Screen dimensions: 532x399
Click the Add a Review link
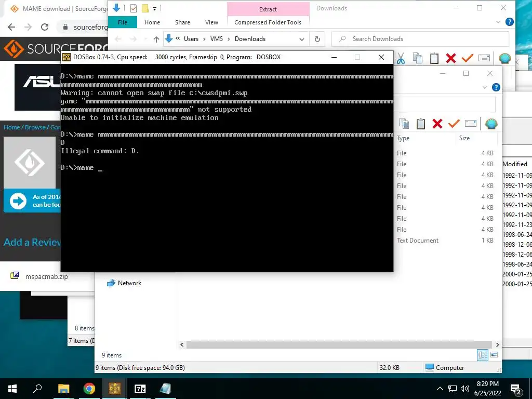(x=32, y=242)
